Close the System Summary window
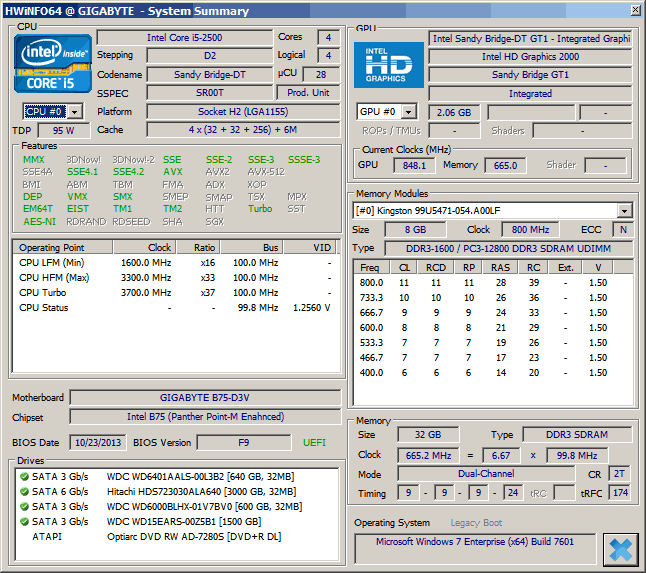Screen dimensions: 646x573 (636, 10)
